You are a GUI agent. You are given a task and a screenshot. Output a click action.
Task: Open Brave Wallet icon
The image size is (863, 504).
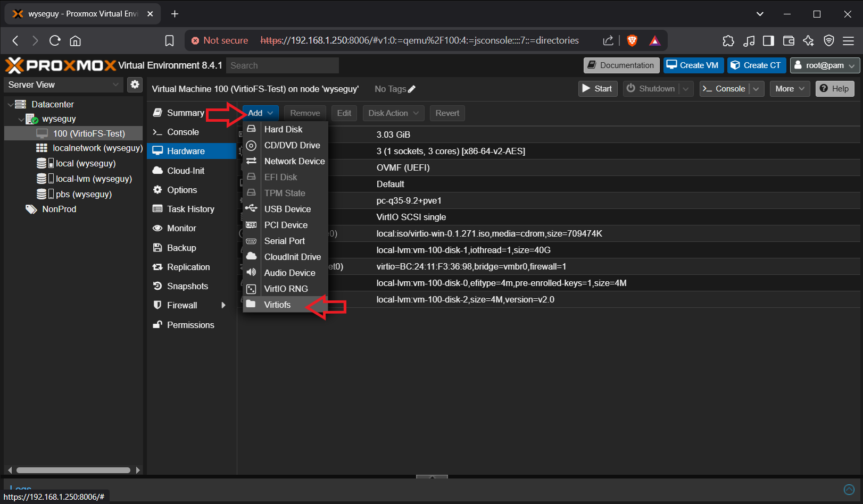coord(789,40)
